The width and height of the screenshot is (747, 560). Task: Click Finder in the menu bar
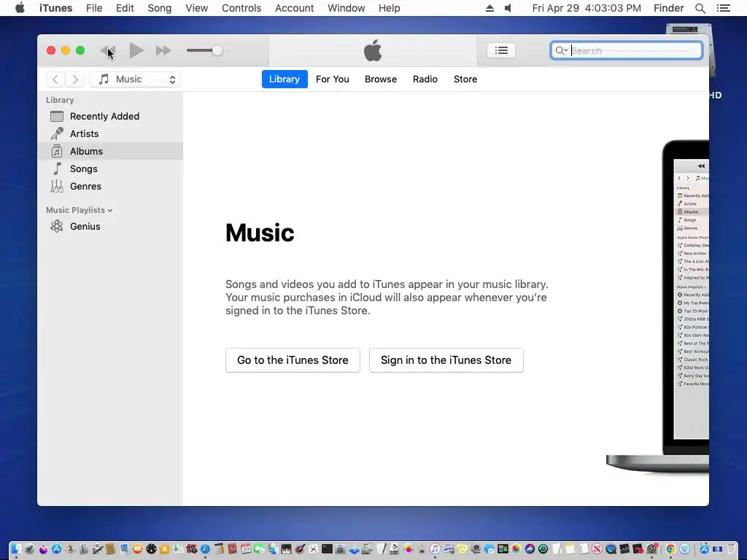click(668, 8)
